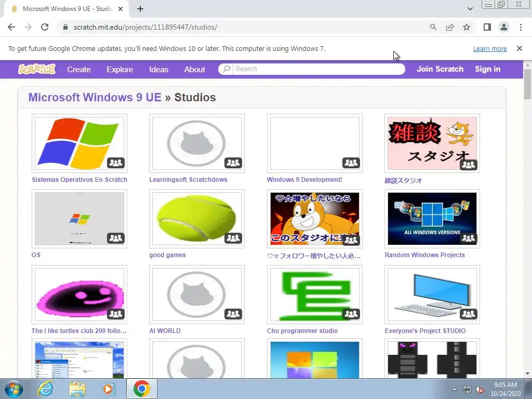532x399 pixels.
Task: Click studio badge icon on Sistemas Operativos thumbnail
Action: click(x=116, y=163)
